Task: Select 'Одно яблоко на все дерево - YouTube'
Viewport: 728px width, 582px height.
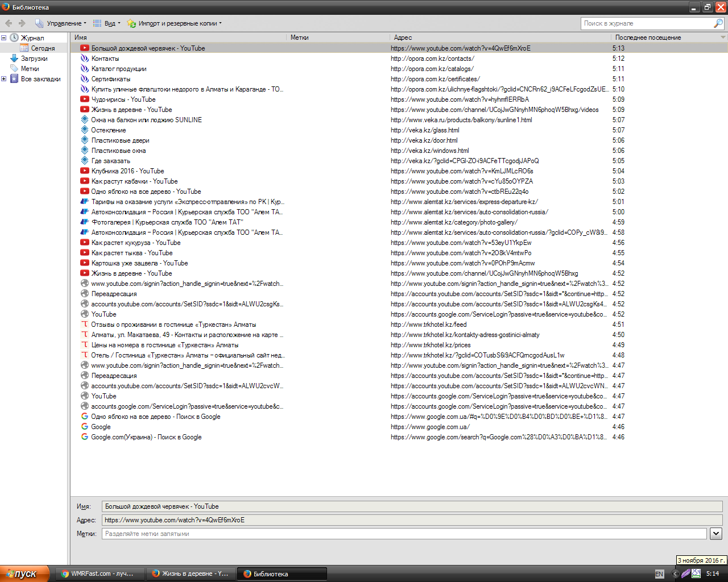Action: 399,192
